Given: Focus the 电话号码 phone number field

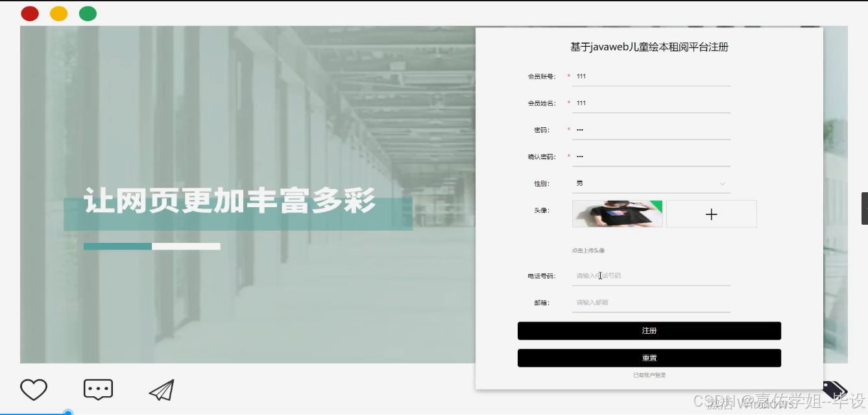Looking at the screenshot, I should (650, 275).
